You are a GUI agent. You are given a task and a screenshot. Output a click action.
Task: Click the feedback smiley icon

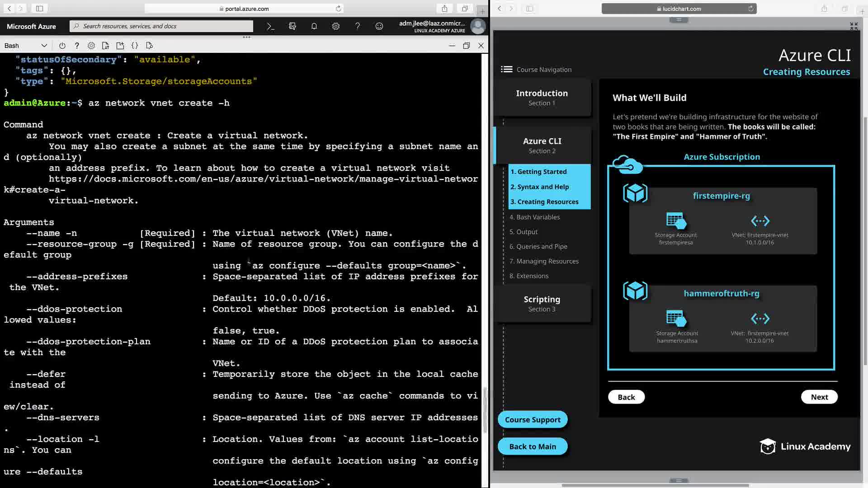379,26
